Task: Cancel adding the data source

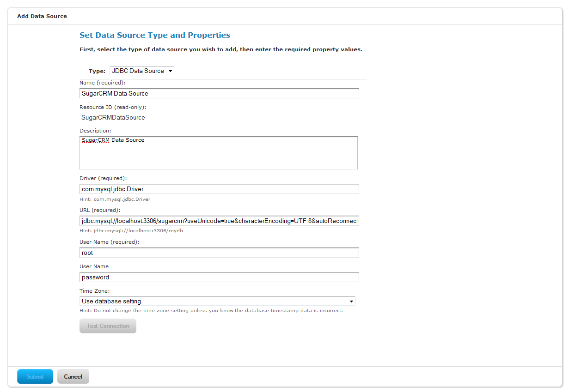Action: (x=73, y=376)
